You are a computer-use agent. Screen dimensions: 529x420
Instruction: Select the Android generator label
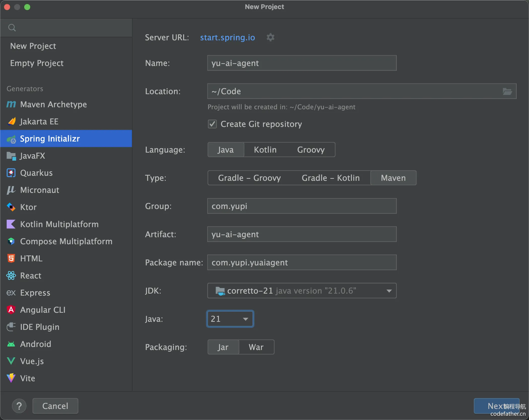coord(36,344)
